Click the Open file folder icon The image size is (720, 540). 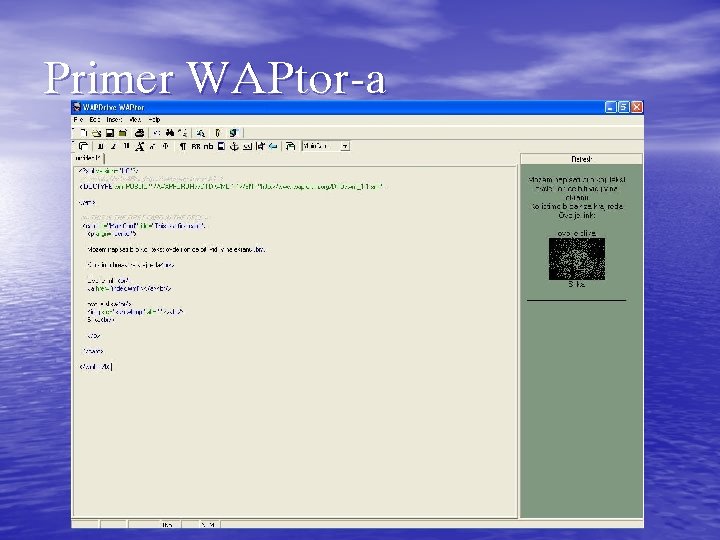(96, 133)
